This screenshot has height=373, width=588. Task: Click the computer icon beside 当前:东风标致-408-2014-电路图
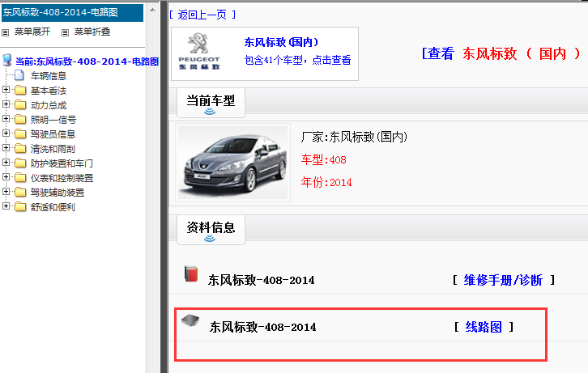6,61
